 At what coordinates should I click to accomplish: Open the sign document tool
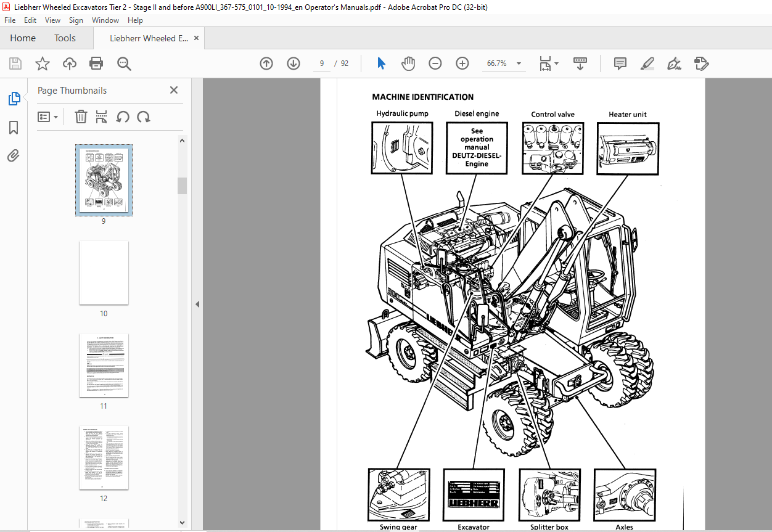674,63
